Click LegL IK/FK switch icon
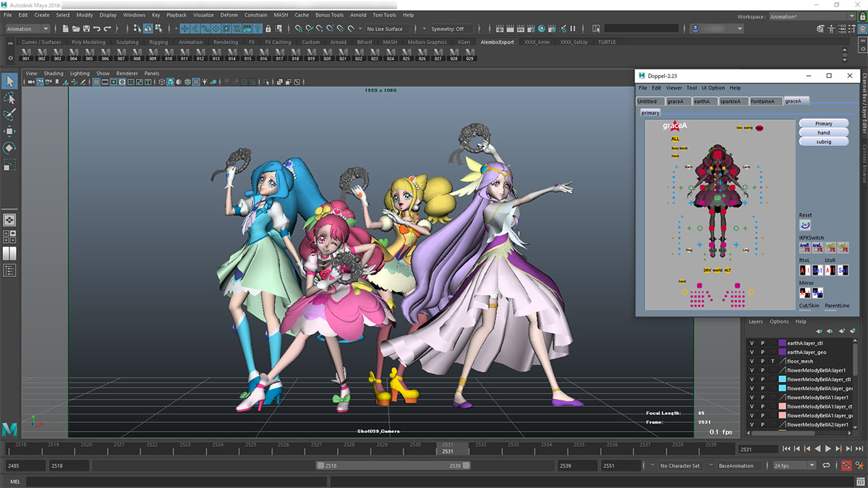This screenshot has width=868, height=488. [x=843, y=247]
